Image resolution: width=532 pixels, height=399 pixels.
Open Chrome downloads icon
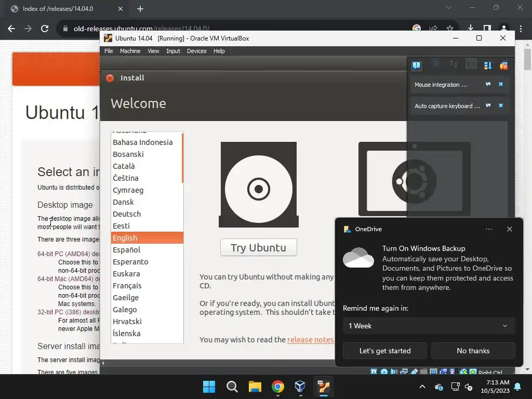point(471,29)
